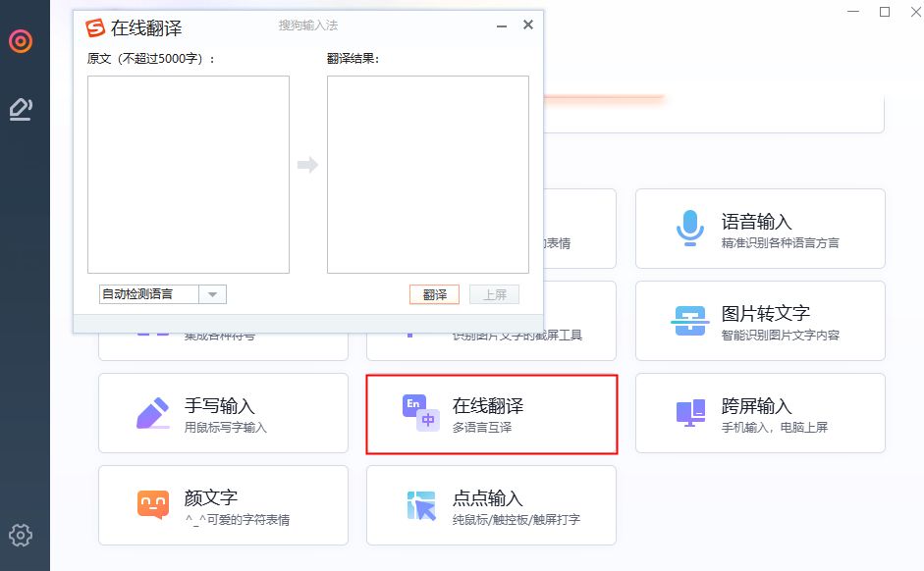
Task: Click the 纯鼠标/触控板/触屏打字 description text
Action: pyautogui.click(x=516, y=520)
